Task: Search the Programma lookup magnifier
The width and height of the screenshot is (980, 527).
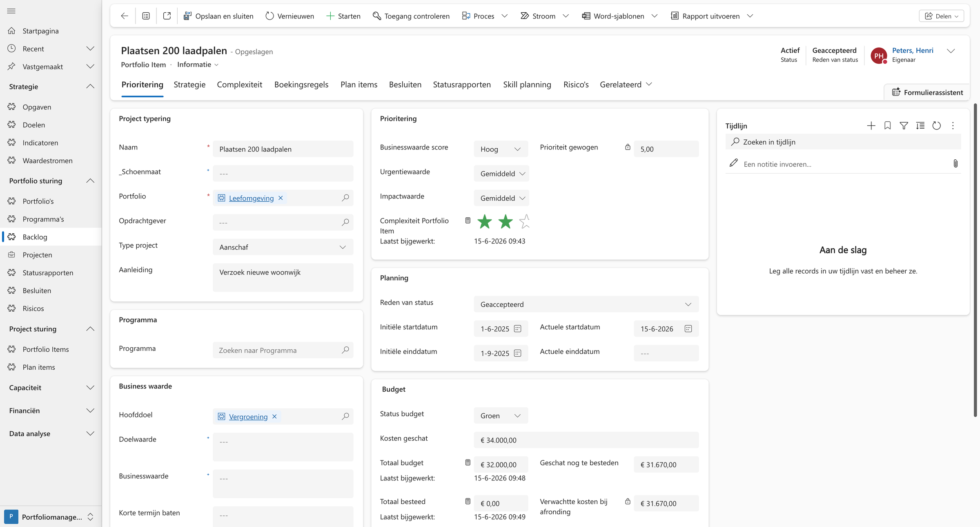Action: point(345,350)
